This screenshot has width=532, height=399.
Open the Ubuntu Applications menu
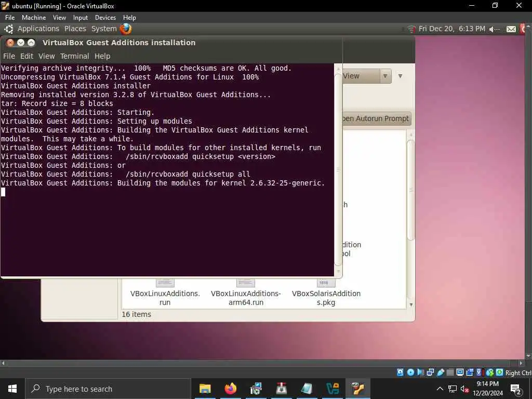tap(38, 29)
